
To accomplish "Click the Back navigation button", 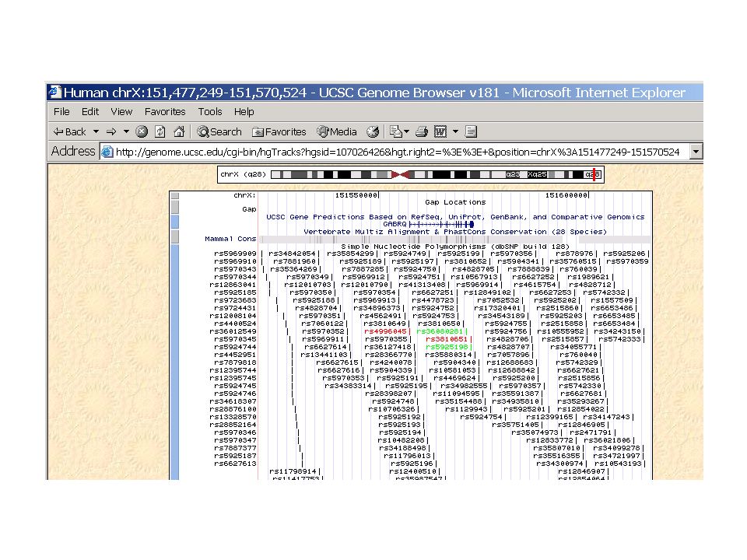I will [x=69, y=132].
